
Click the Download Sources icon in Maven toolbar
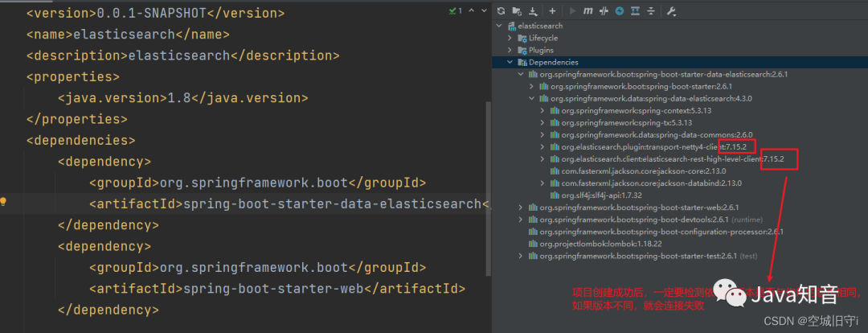point(533,11)
